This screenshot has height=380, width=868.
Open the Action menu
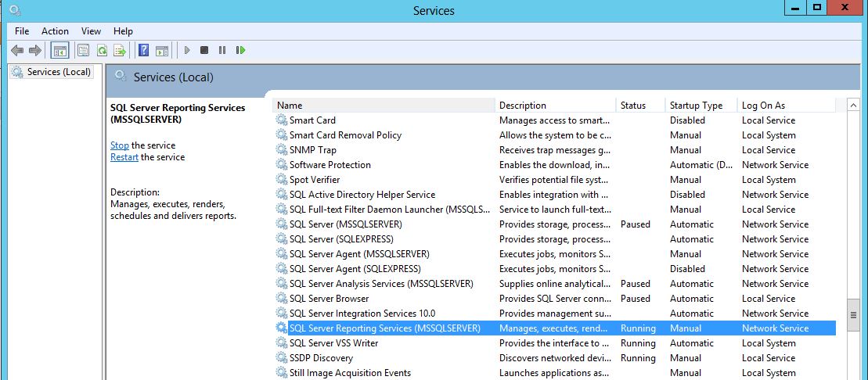point(55,31)
